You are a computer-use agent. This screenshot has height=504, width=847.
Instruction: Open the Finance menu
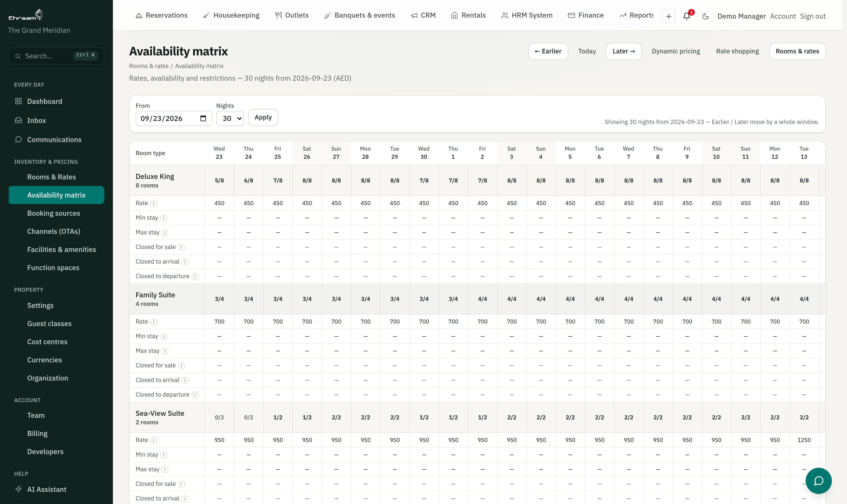(x=586, y=15)
